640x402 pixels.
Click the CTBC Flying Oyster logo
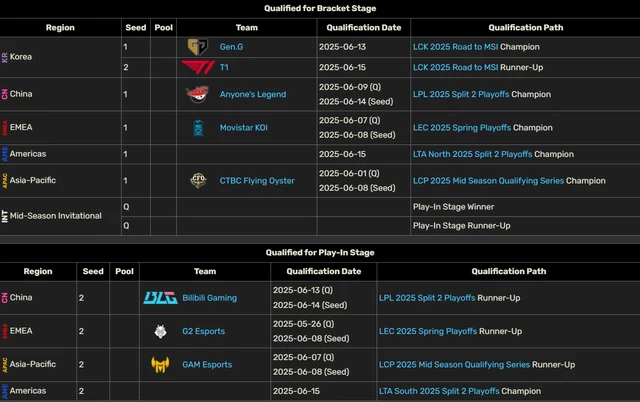[x=198, y=180]
